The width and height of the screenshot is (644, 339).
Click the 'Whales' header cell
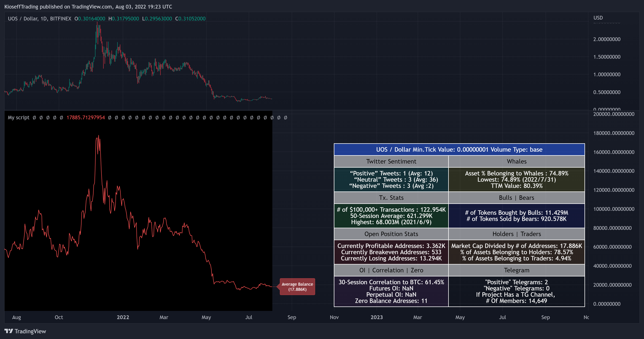(x=516, y=162)
